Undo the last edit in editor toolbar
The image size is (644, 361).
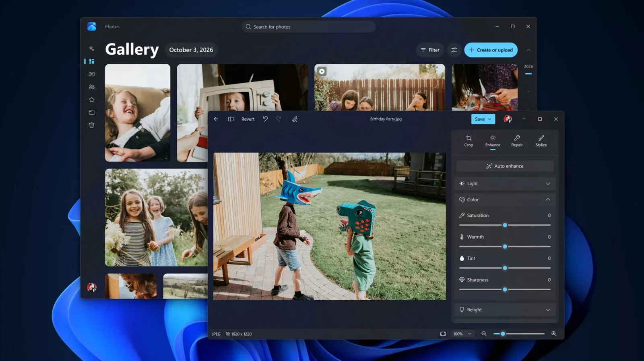[265, 119]
